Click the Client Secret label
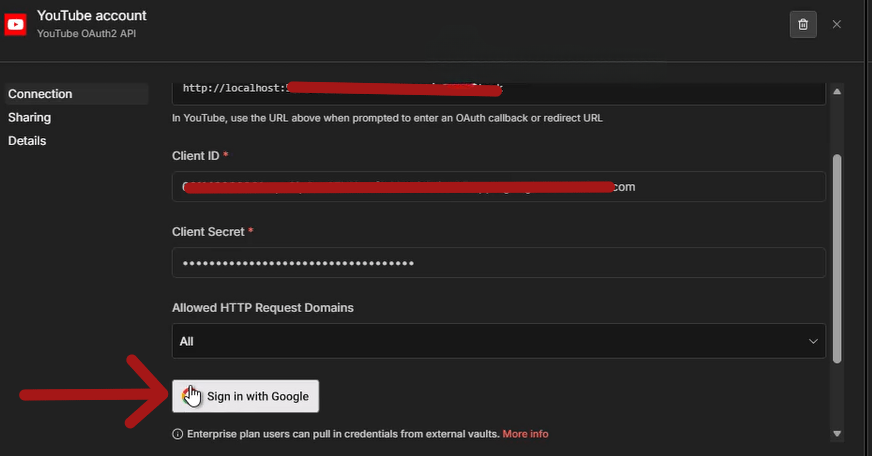The height and width of the screenshot is (456, 872). pyautogui.click(x=208, y=232)
